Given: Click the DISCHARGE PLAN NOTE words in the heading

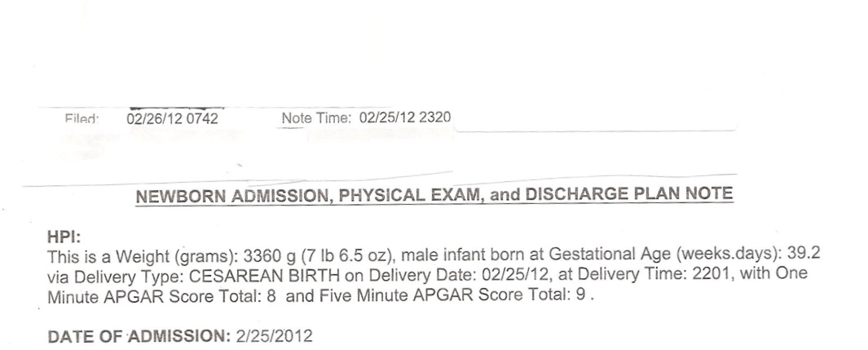Looking at the screenshot, I should 629,194.
